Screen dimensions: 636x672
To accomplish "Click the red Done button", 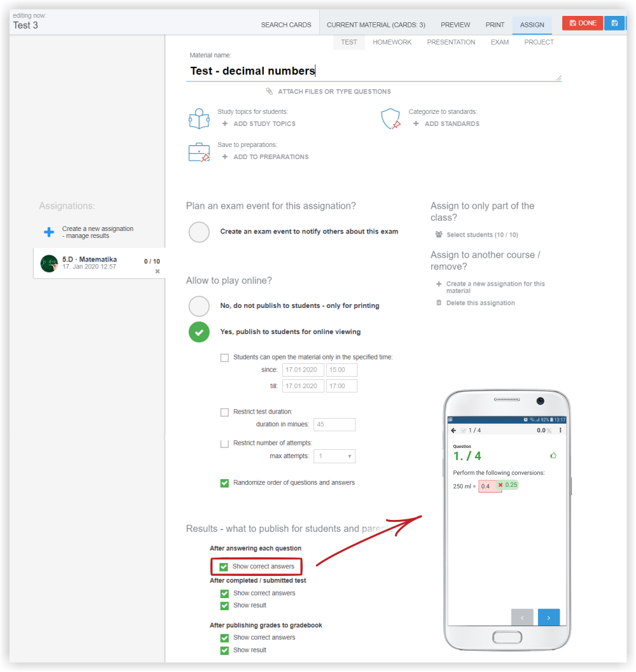I will (583, 23).
